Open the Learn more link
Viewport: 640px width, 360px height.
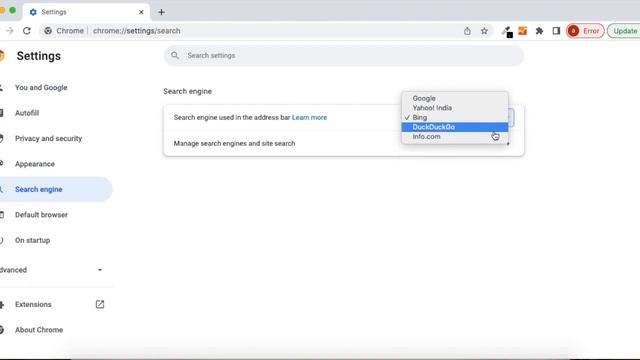309,118
